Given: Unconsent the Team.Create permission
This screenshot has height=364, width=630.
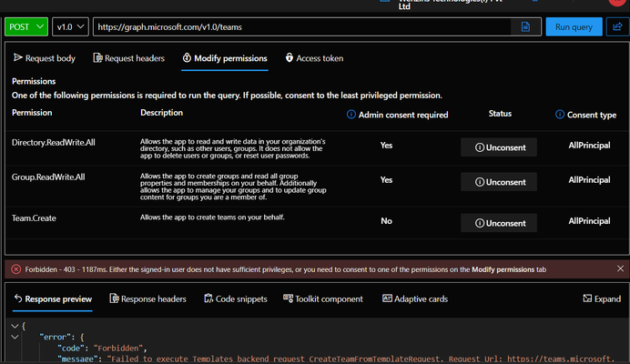Looking at the screenshot, I should pos(499,223).
